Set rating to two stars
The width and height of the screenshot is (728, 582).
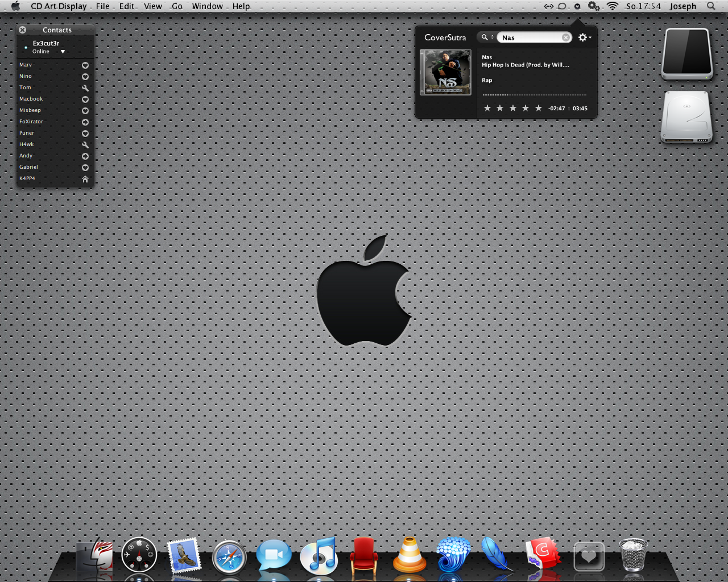[500, 108]
